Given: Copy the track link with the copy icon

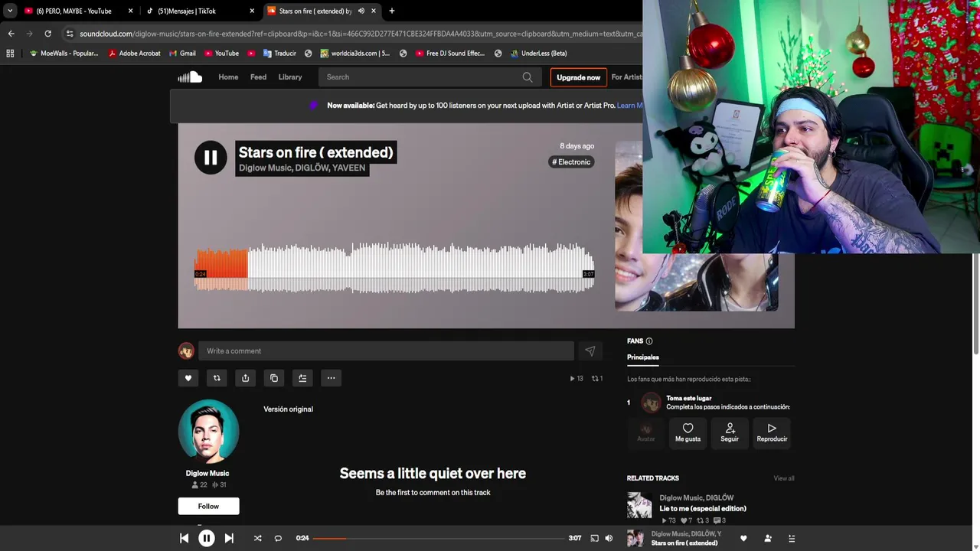Looking at the screenshot, I should tap(274, 378).
